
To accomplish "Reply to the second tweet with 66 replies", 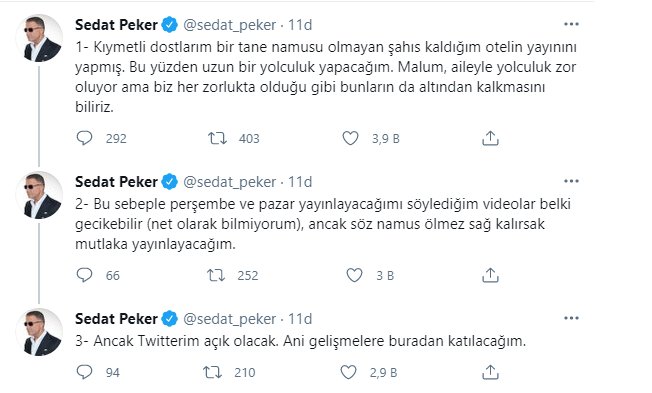I will pyautogui.click(x=84, y=275).
